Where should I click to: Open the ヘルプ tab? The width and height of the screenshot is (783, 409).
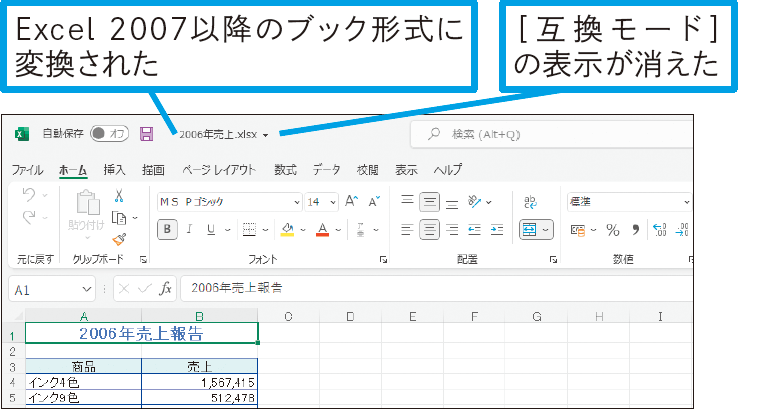(447, 170)
